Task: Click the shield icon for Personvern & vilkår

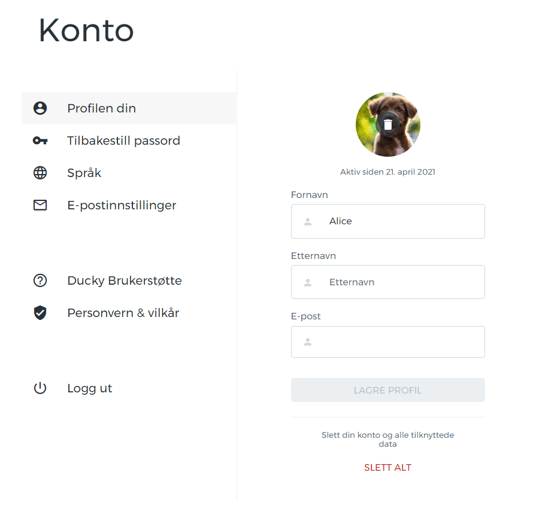Action: (x=40, y=313)
